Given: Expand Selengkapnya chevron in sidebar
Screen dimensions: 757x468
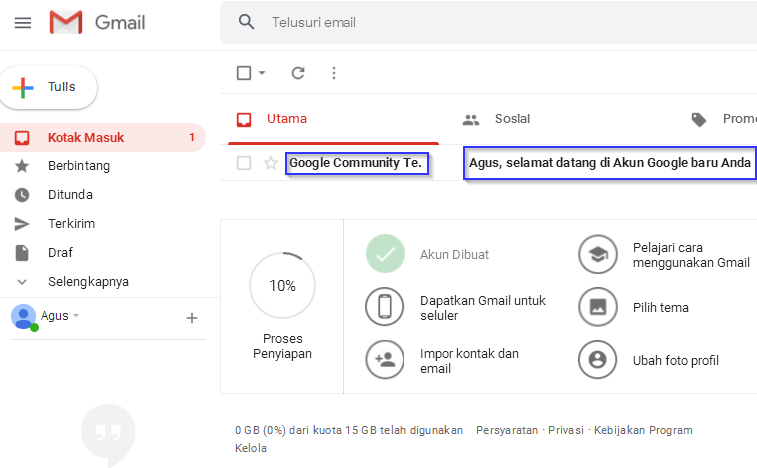Looking at the screenshot, I should [22, 282].
